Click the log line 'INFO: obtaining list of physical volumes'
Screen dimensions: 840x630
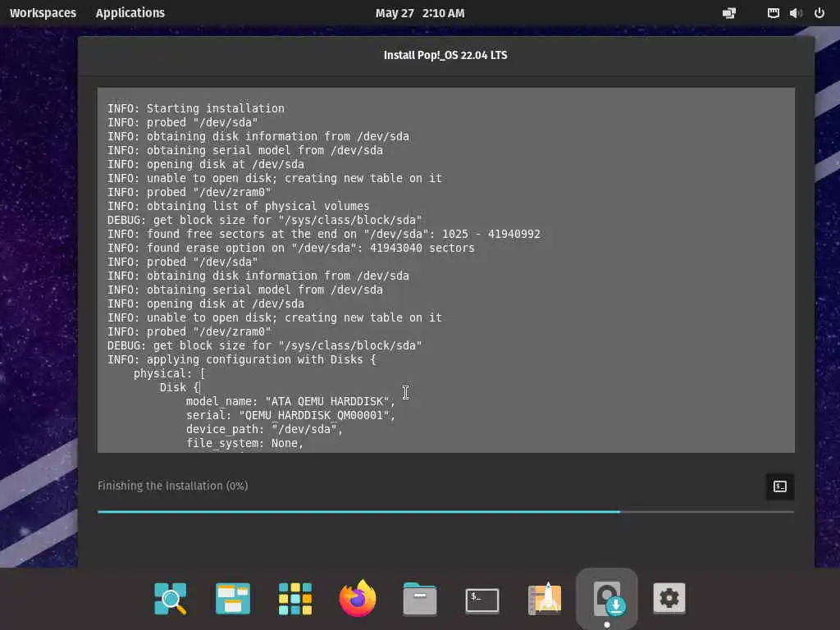[x=239, y=206]
